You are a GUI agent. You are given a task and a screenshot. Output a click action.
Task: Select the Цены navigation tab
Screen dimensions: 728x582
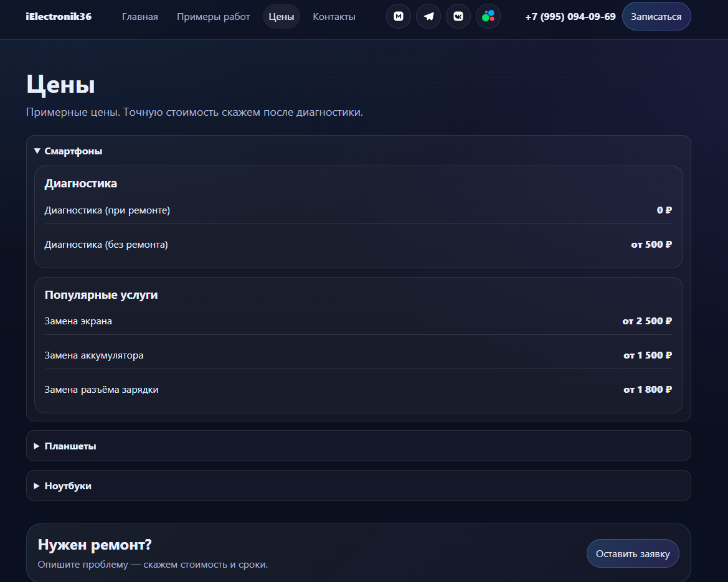click(281, 17)
